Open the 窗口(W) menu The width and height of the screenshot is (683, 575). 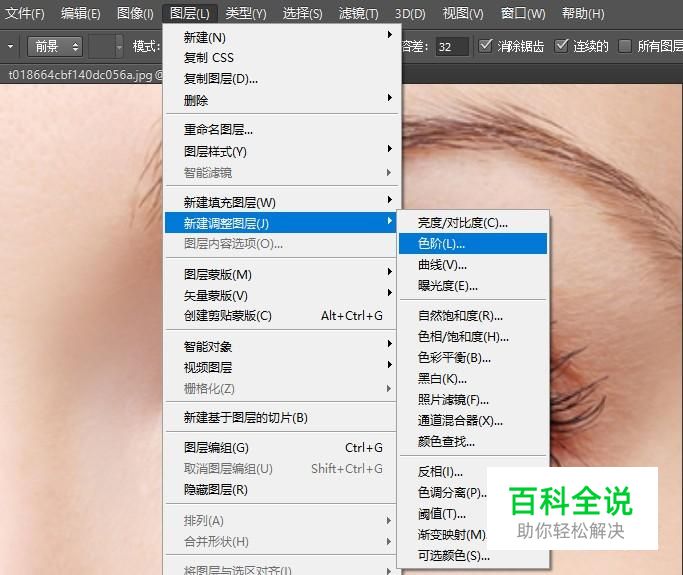[x=523, y=14]
